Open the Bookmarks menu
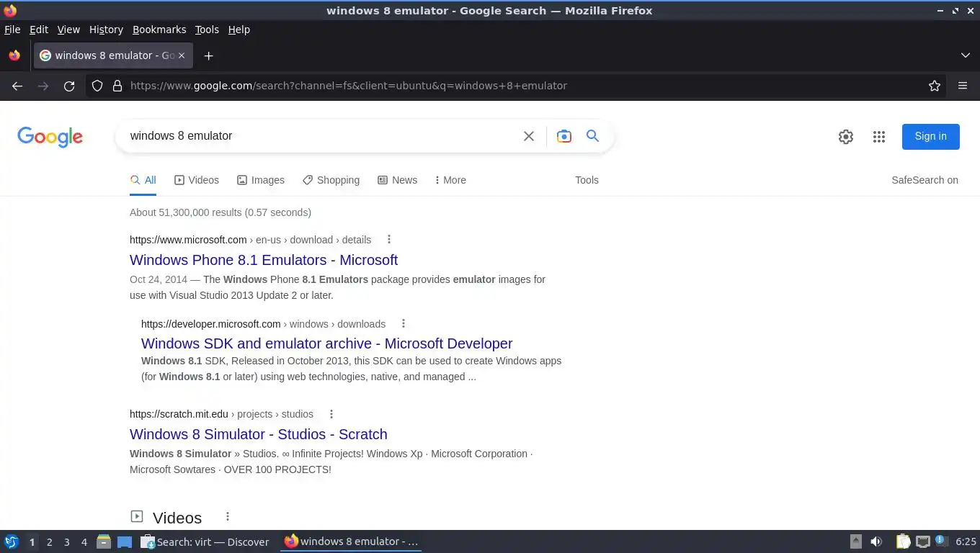The width and height of the screenshot is (980, 553). tap(159, 30)
